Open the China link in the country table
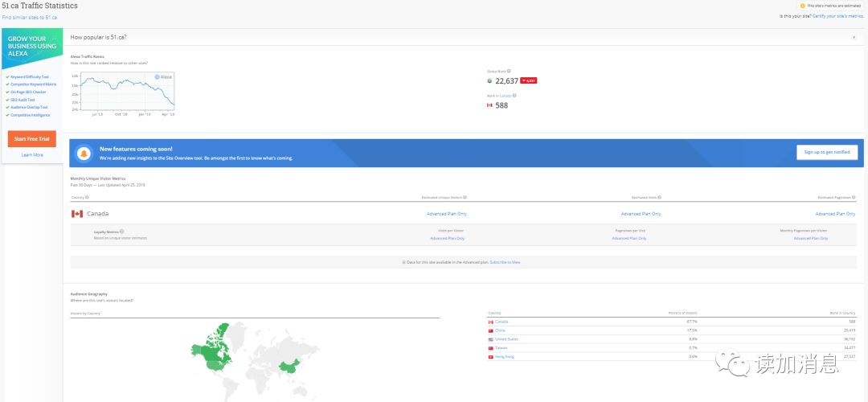This screenshot has height=402, width=868. click(x=501, y=330)
